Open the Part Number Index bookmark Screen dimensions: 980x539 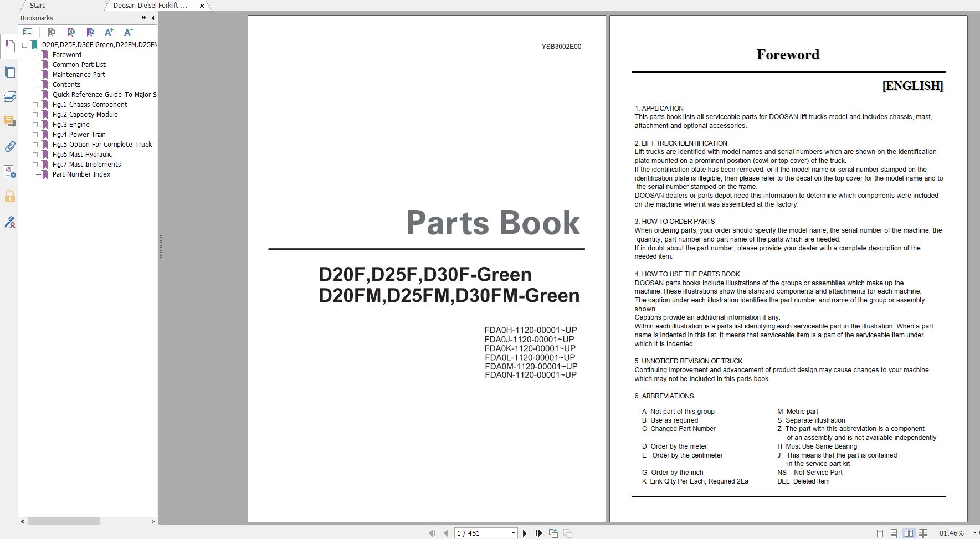pos(81,174)
